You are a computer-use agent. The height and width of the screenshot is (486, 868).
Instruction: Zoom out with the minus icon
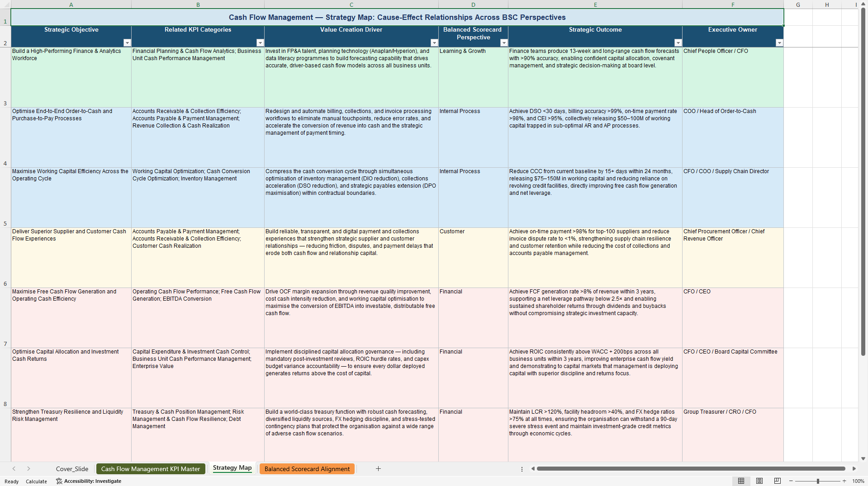pos(791,481)
